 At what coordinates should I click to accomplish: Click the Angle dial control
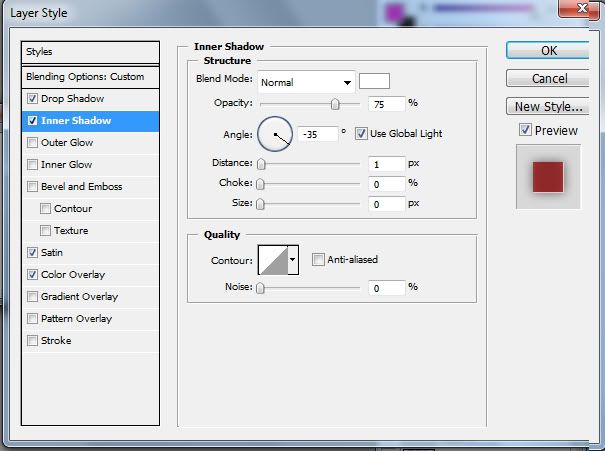coord(275,133)
